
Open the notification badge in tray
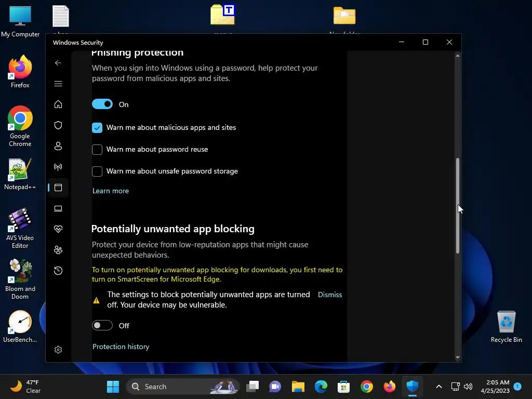tap(517, 387)
